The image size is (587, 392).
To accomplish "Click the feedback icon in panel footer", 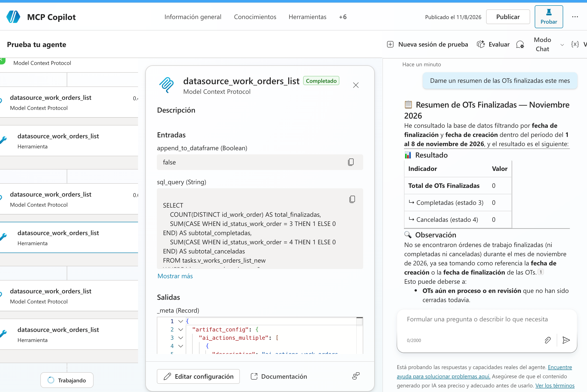I will click(x=356, y=376).
